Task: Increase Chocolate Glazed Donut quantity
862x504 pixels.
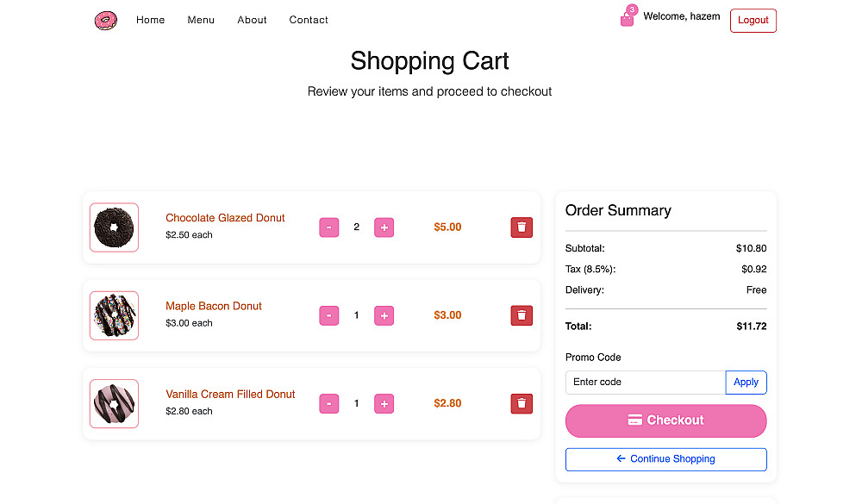Action: click(384, 227)
